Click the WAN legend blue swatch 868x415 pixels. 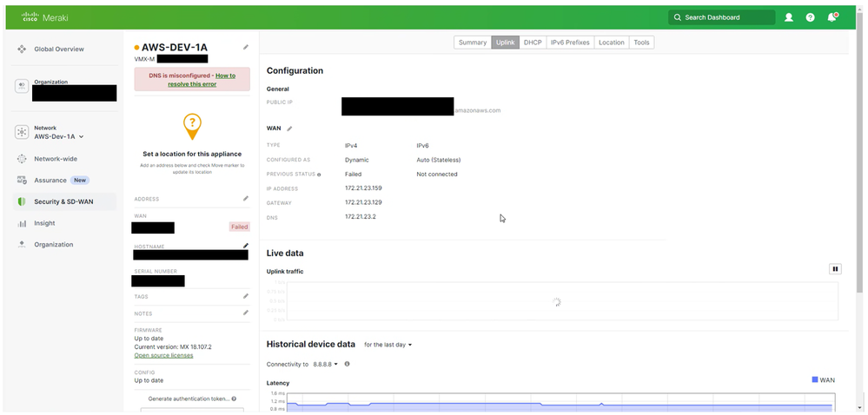pyautogui.click(x=815, y=379)
